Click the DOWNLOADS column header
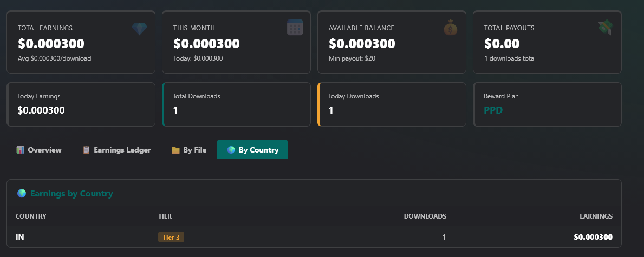This screenshot has height=257, width=644. click(x=425, y=216)
